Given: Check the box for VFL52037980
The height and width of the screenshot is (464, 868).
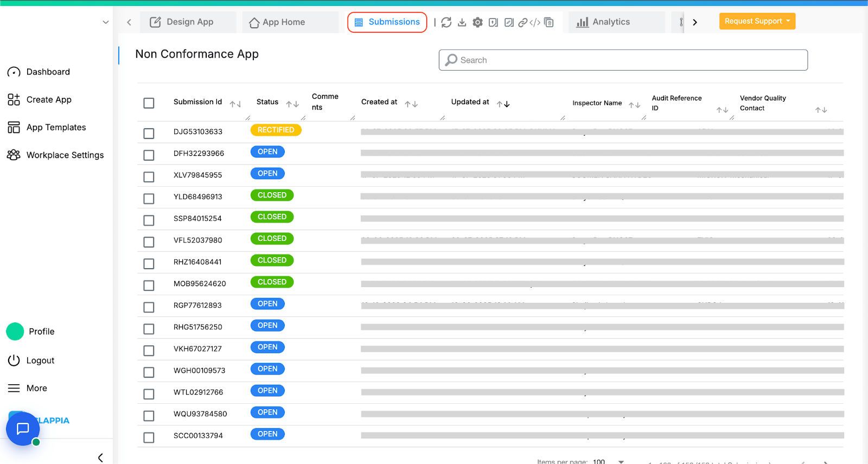Looking at the screenshot, I should pyautogui.click(x=149, y=242).
